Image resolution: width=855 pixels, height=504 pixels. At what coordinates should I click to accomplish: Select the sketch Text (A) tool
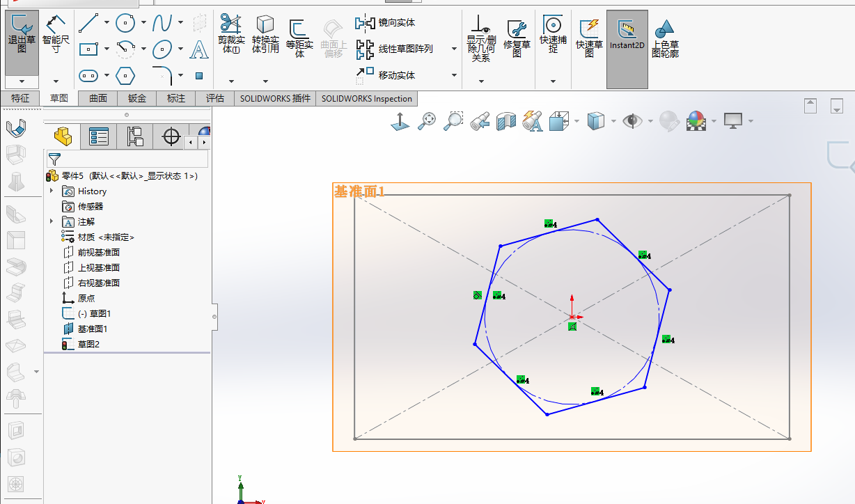tap(199, 49)
